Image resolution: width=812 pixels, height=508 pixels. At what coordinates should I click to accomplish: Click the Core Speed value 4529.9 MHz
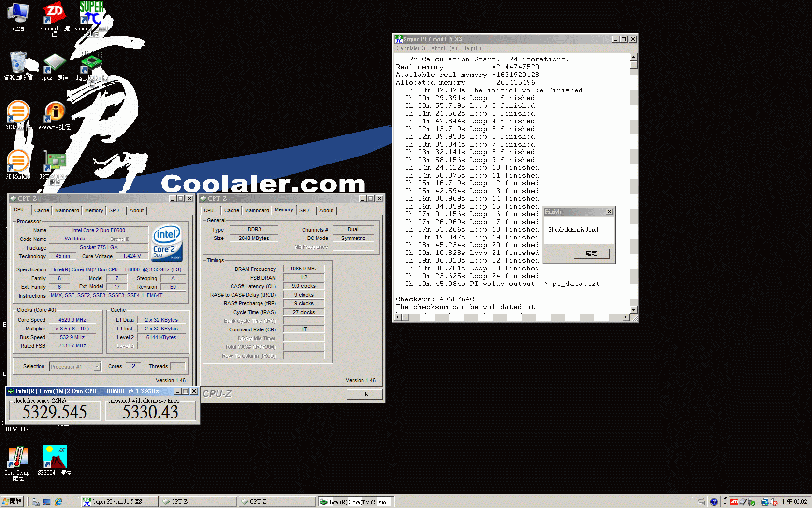tap(72, 320)
